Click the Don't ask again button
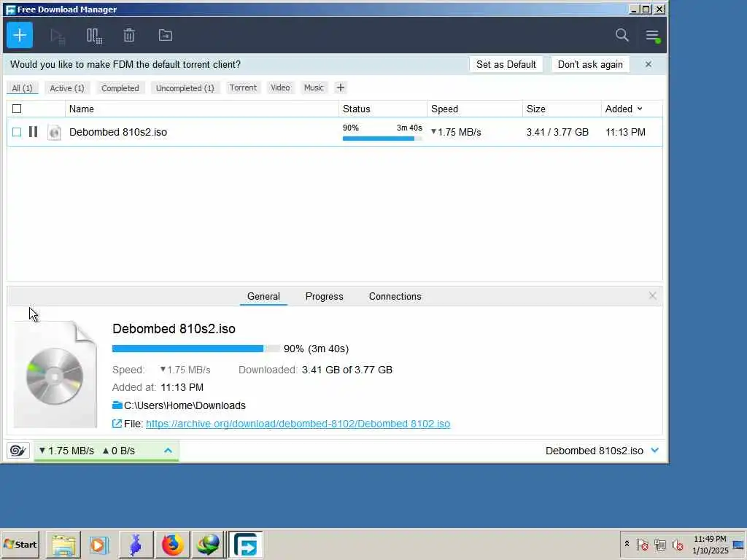The height and width of the screenshot is (560, 747). click(x=590, y=64)
